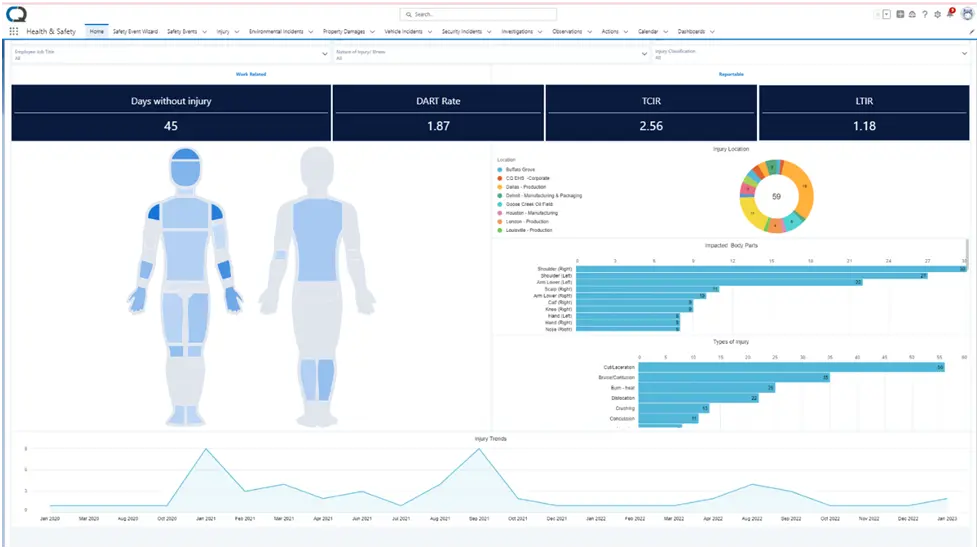
Task: Open the Setup gear icon
Action: click(937, 14)
